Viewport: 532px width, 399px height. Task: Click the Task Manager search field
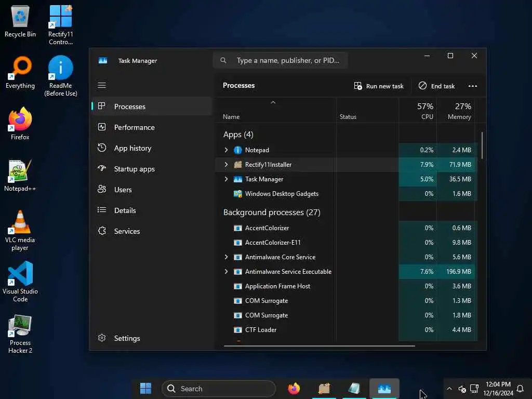coord(280,60)
